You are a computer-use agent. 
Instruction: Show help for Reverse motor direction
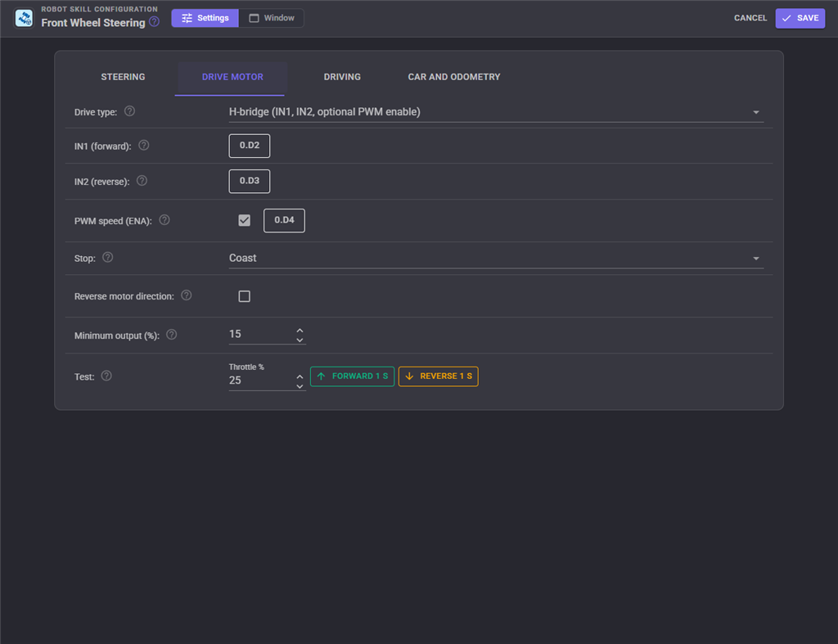point(186,295)
